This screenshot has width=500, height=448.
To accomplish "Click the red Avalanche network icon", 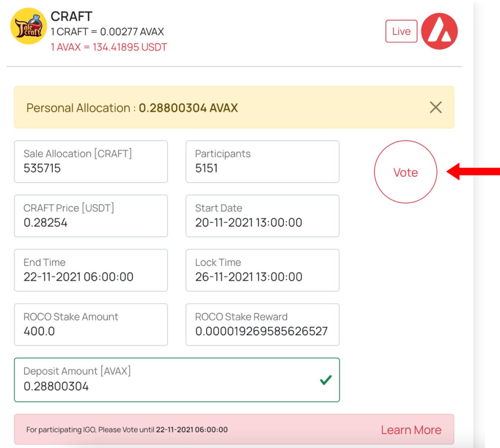I will pos(439,31).
